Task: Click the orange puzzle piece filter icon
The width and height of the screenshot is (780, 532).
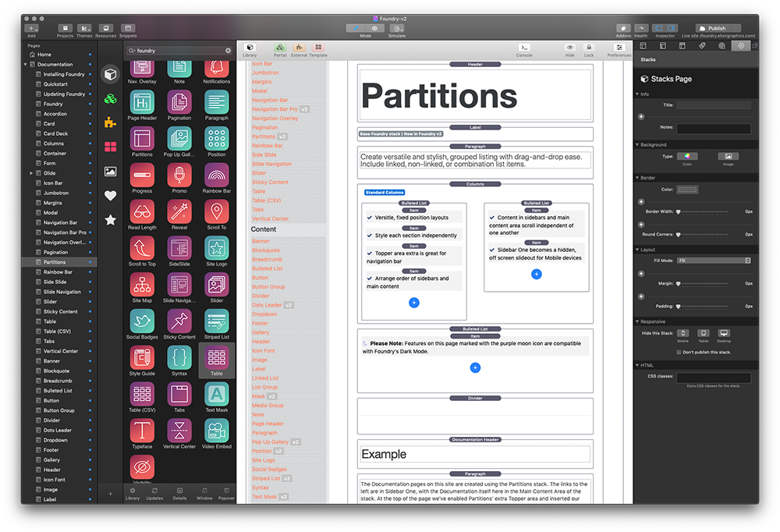Action: [x=111, y=122]
